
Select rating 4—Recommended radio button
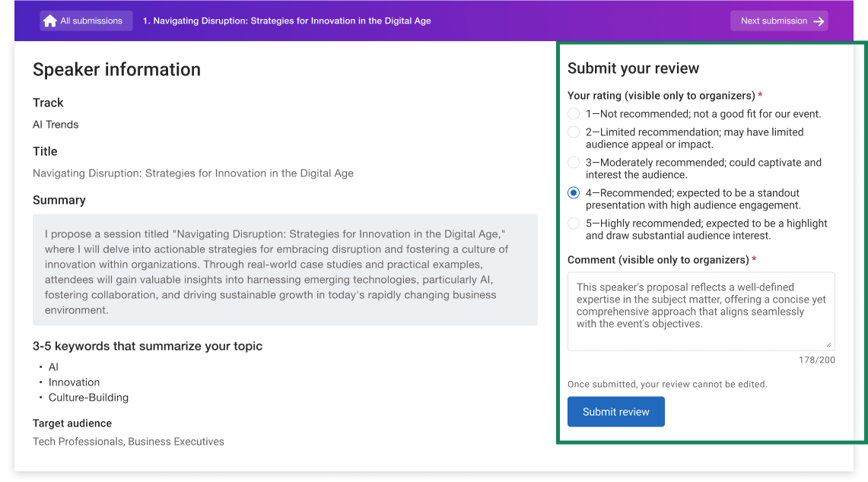pyautogui.click(x=574, y=193)
